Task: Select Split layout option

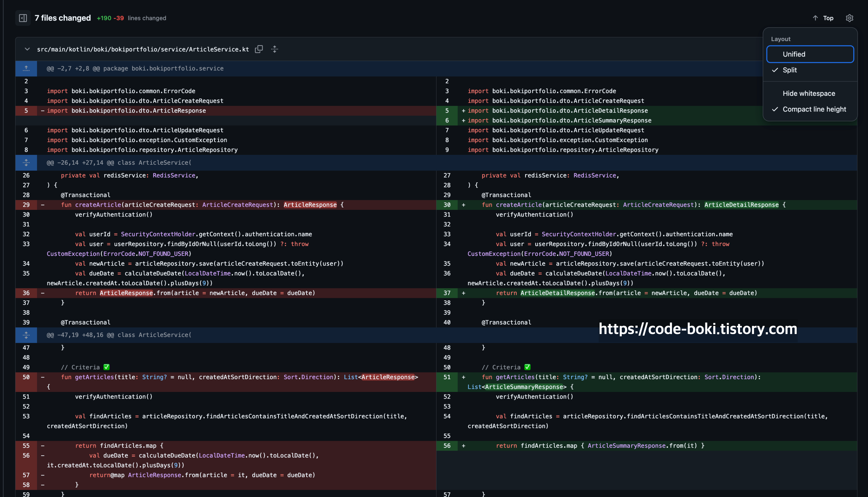Action: (x=790, y=70)
